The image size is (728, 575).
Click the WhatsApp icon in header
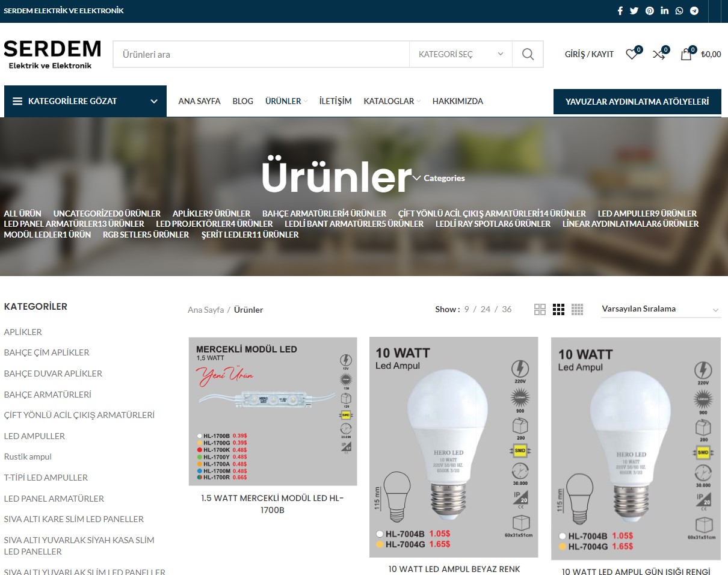(679, 11)
